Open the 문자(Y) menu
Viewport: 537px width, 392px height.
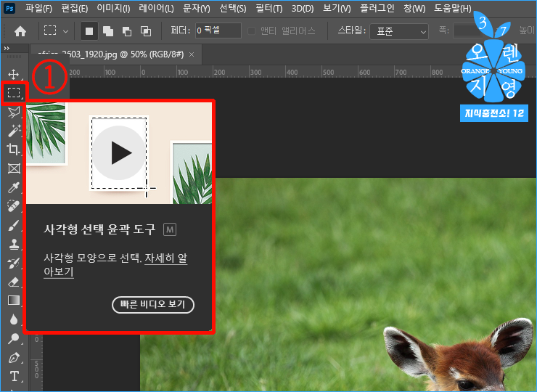tap(196, 8)
